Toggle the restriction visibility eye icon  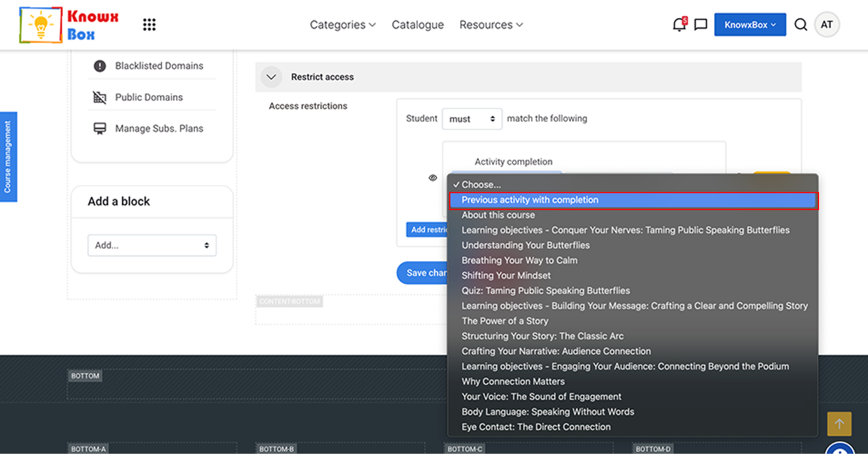pyautogui.click(x=433, y=178)
